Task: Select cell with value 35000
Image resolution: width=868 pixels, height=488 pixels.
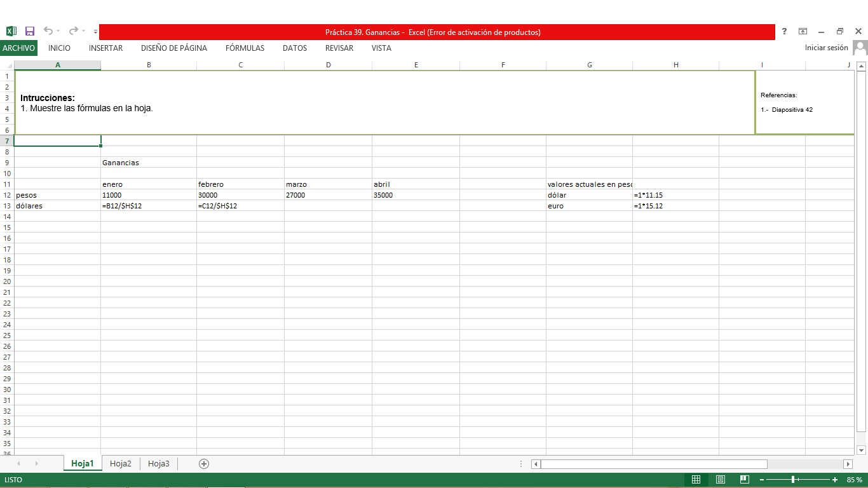Action: [416, 195]
